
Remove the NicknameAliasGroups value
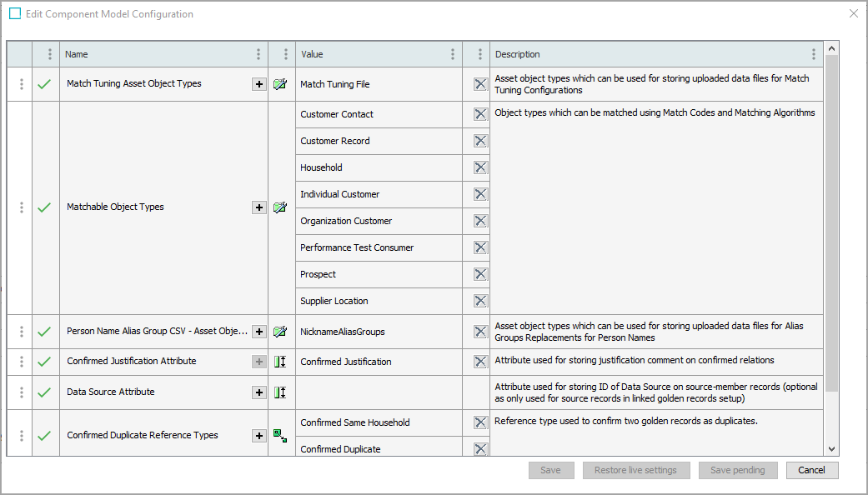pos(480,332)
